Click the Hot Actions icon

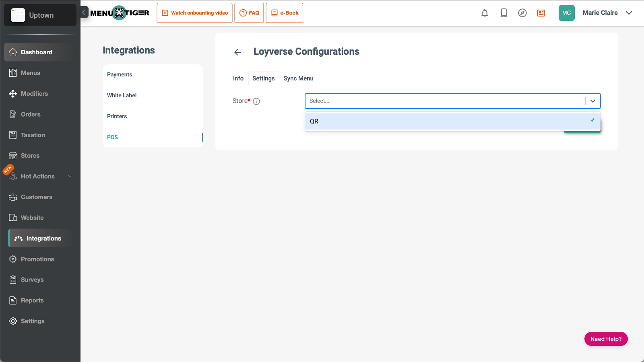coord(13,176)
